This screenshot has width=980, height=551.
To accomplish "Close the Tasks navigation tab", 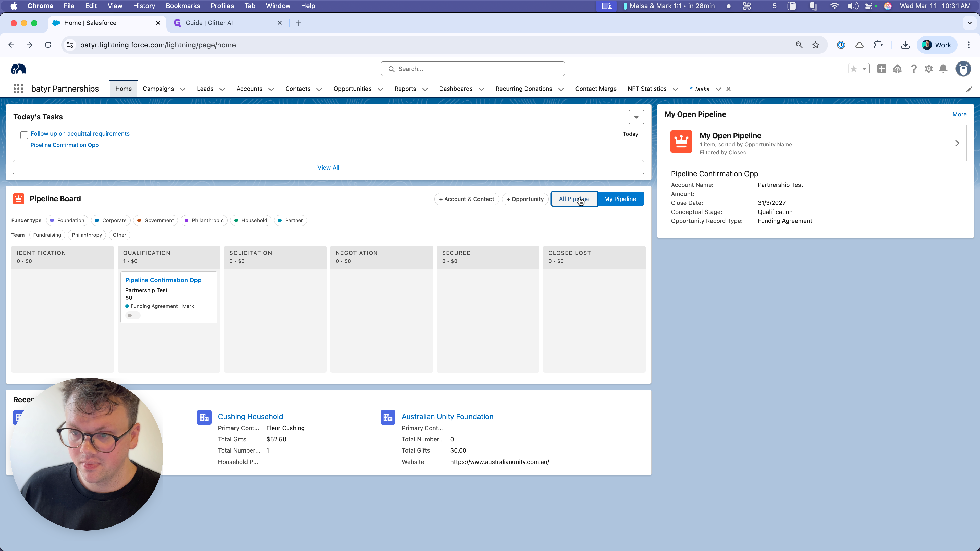I will coord(729,89).
